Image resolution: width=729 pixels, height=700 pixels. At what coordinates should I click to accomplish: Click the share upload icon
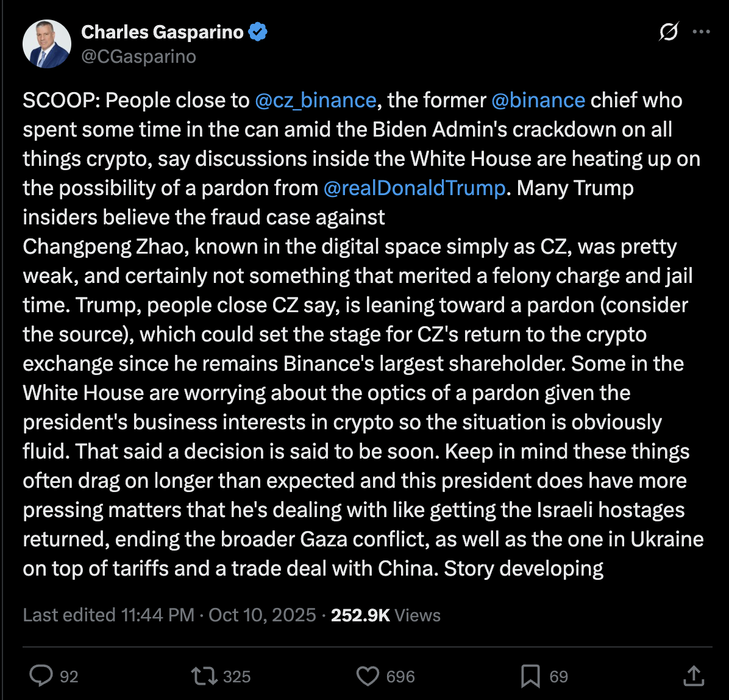[692, 674]
